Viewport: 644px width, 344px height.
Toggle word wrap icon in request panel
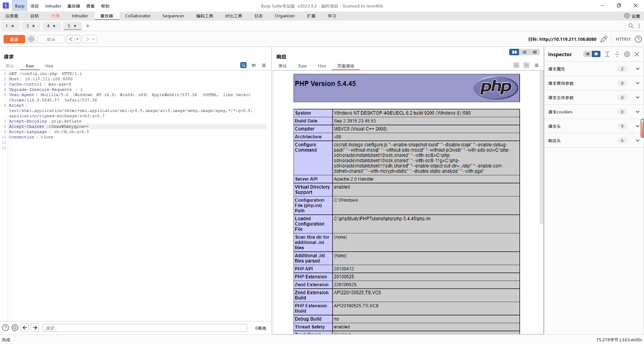[x=243, y=65]
